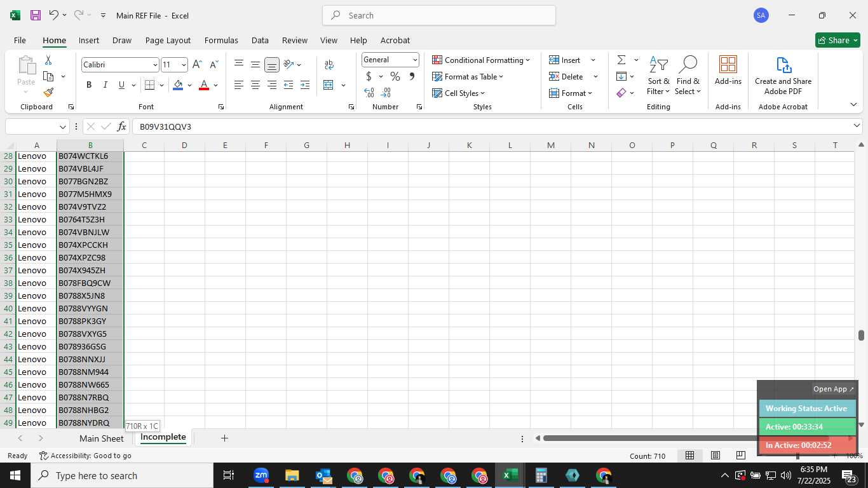Open the File menu
Image resolution: width=868 pixels, height=488 pixels.
point(20,40)
